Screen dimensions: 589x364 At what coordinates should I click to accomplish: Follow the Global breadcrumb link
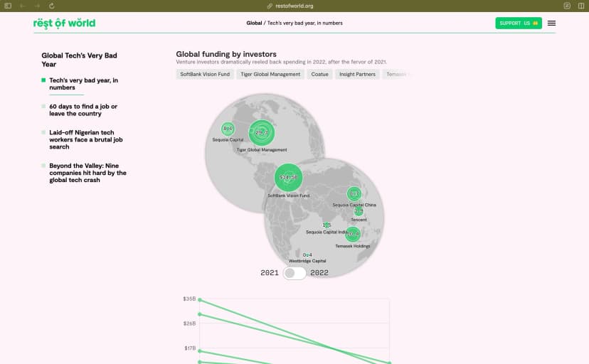point(254,23)
